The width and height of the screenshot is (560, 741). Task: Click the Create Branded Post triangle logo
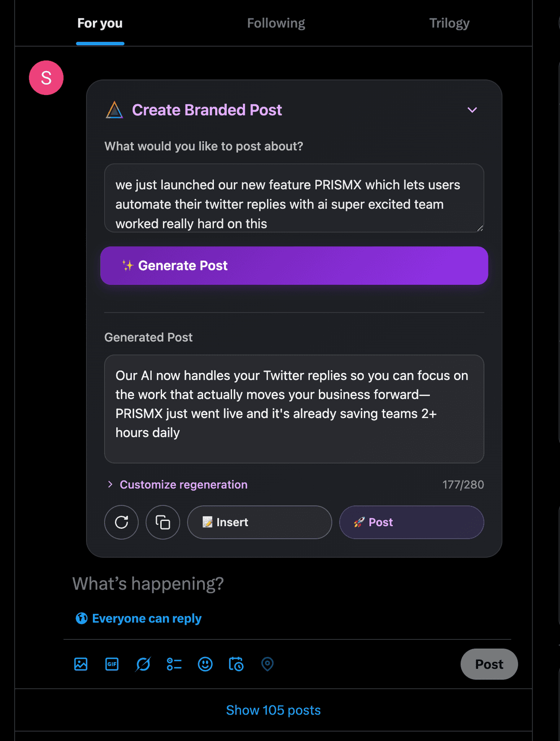tap(115, 110)
